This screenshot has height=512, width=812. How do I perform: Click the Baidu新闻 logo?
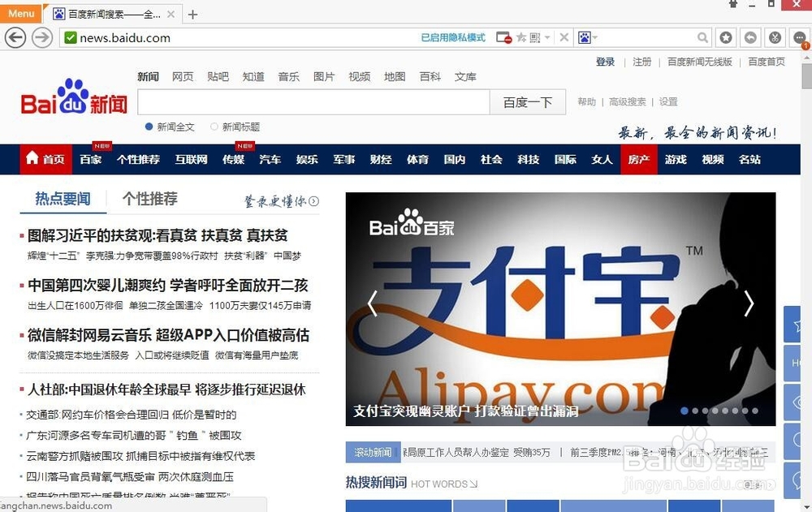(x=74, y=97)
